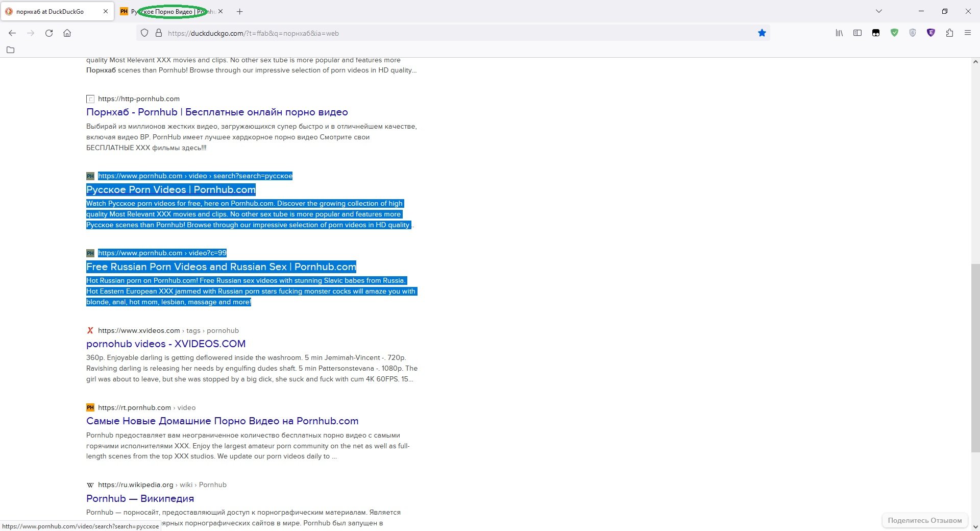Click the black AdBlock extension icon
The height and width of the screenshot is (531, 980).
point(876,33)
